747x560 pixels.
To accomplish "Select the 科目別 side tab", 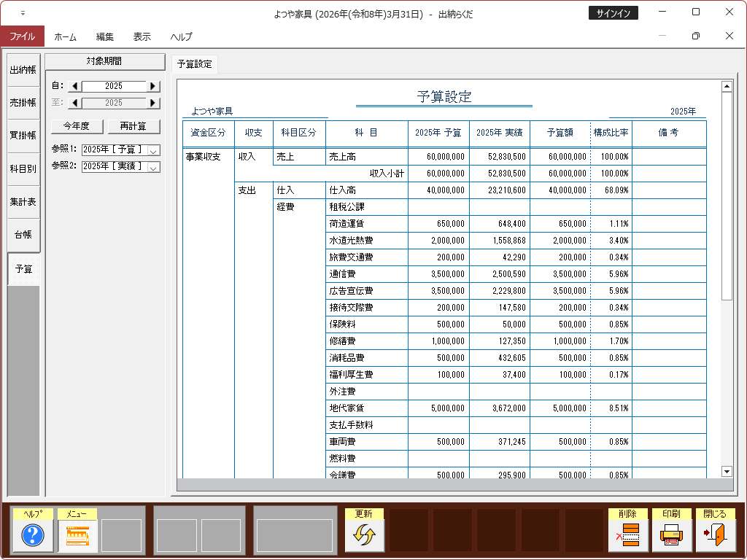I will coord(23,169).
